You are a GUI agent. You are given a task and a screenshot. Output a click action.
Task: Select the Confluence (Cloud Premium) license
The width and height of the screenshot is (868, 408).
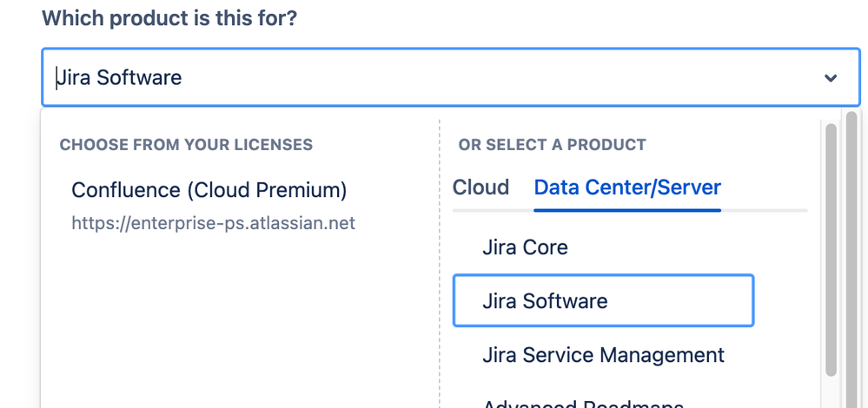(x=209, y=190)
